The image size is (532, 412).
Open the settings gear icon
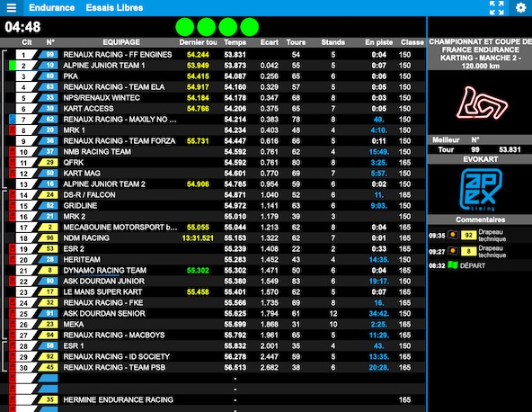[520, 7]
